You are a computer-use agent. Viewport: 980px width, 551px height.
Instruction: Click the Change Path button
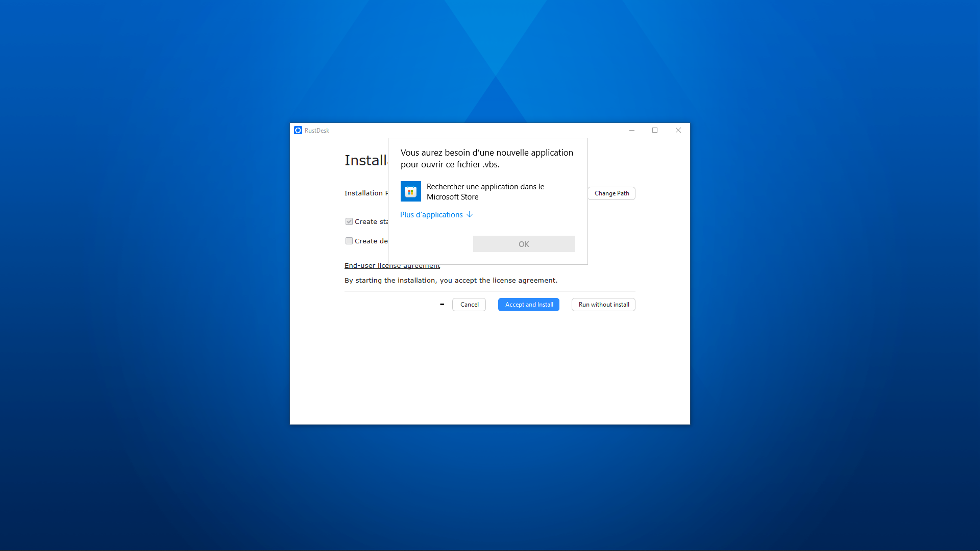pos(611,193)
